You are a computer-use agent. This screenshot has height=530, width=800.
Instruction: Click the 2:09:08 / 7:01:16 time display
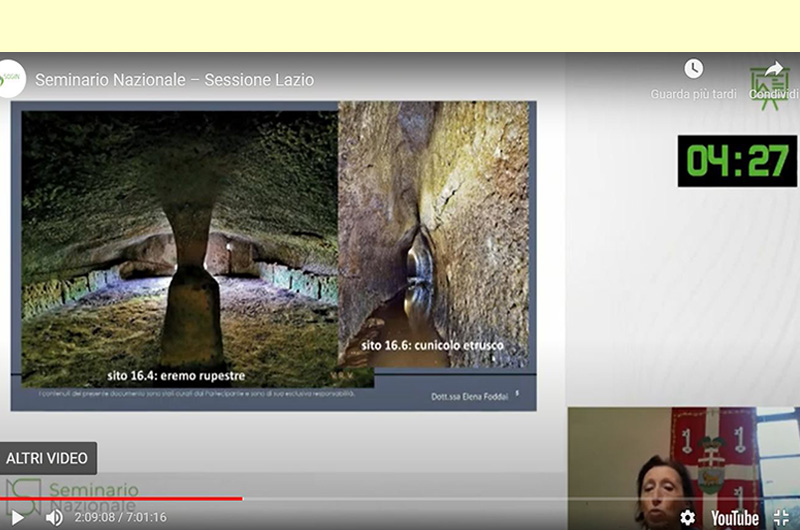tap(119, 518)
